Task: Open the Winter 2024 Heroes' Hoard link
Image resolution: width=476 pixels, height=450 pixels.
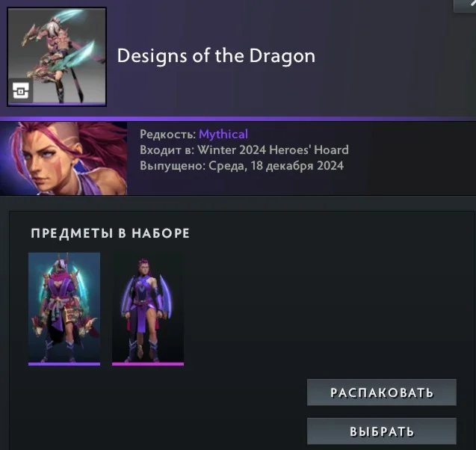Action: tap(273, 150)
